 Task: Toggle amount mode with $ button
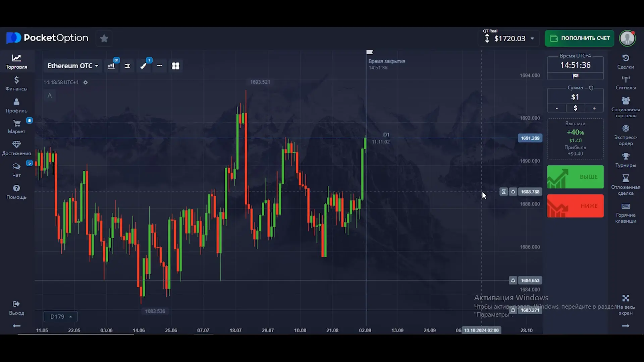click(575, 108)
